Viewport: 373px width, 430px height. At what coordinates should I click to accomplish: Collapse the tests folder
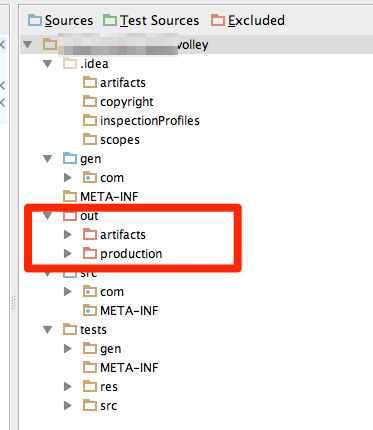click(x=48, y=330)
